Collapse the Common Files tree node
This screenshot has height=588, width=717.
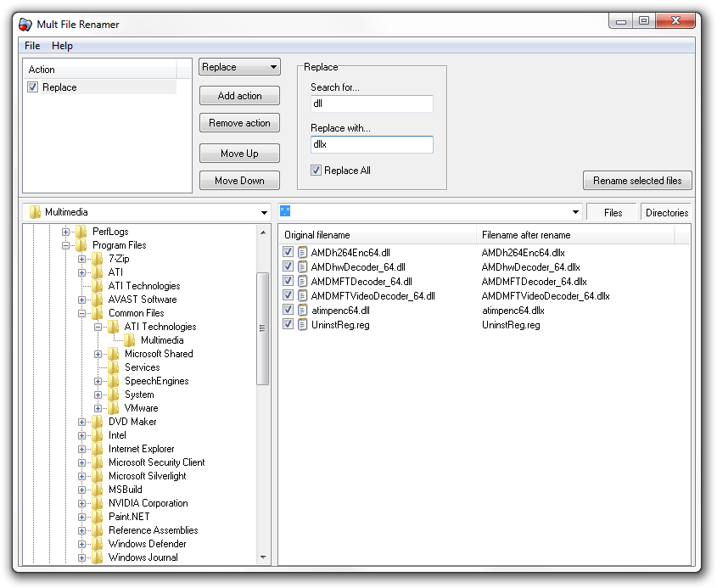coord(81,313)
